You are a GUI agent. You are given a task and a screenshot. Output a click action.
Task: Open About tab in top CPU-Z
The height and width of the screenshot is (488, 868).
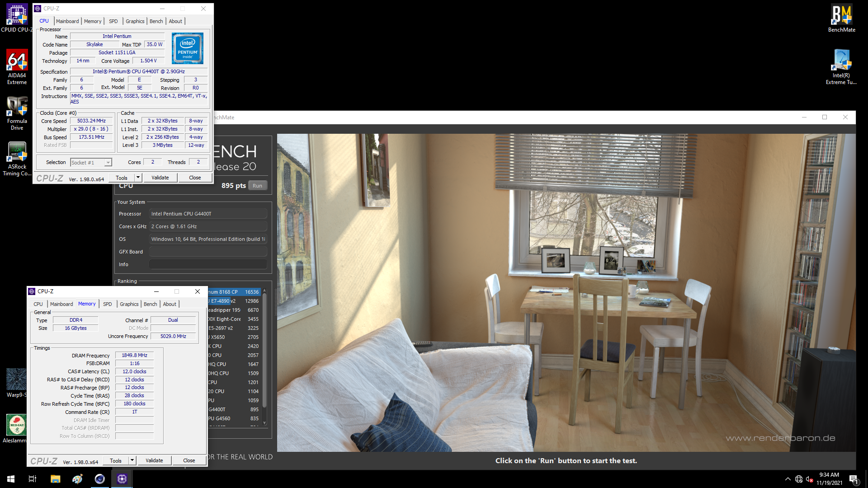(176, 21)
